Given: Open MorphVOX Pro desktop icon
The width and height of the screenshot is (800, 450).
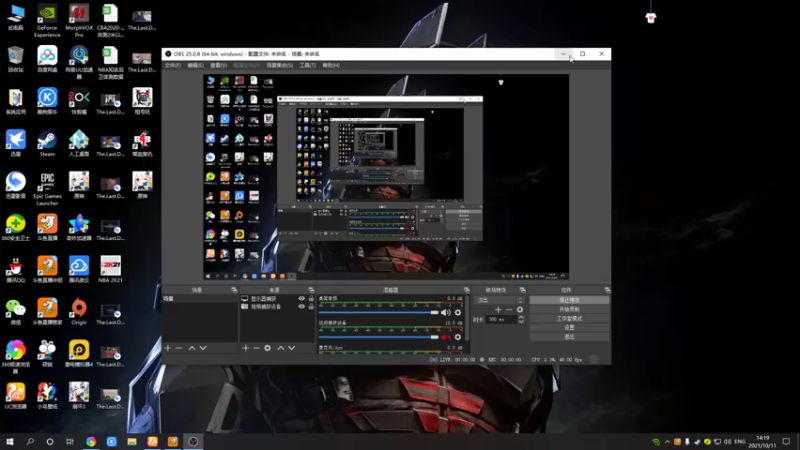Looking at the screenshot, I should pyautogui.click(x=79, y=21).
